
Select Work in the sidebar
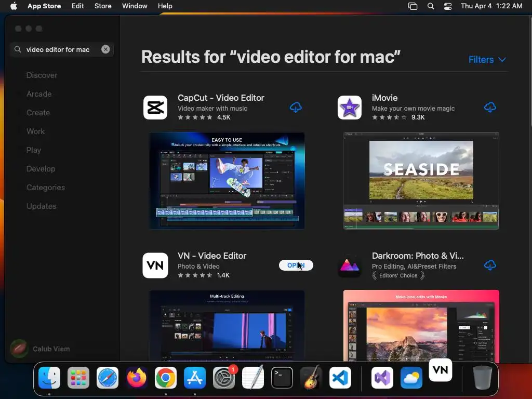tap(36, 131)
